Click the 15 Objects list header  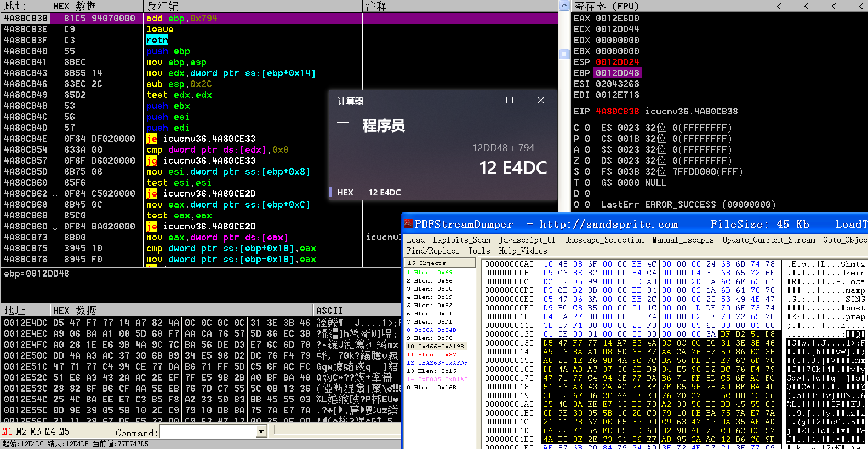point(439,263)
